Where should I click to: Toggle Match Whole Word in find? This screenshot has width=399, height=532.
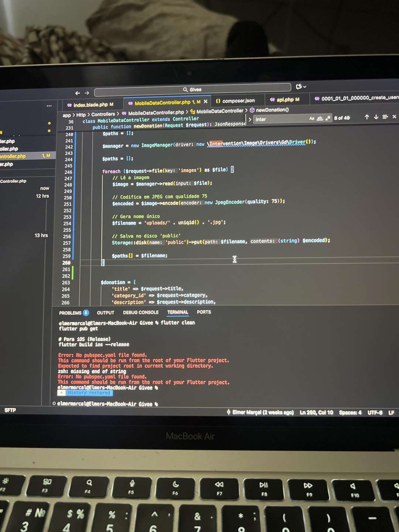click(x=320, y=119)
